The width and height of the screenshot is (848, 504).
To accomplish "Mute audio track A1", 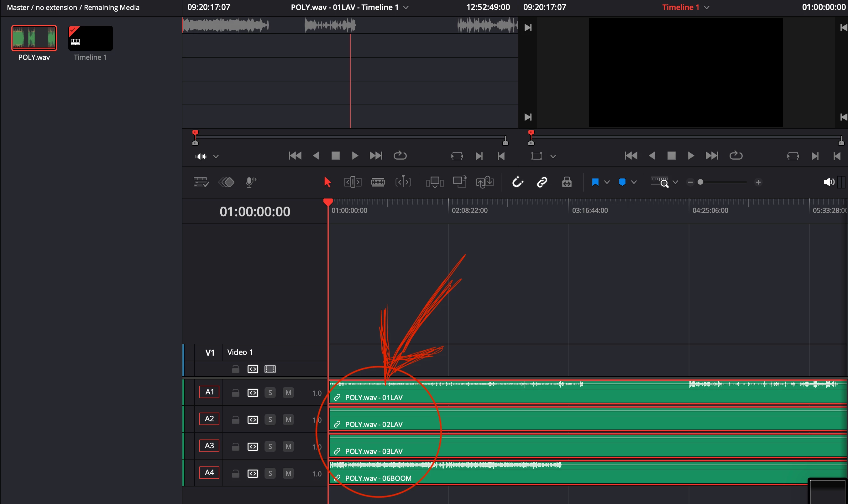I will pos(288,393).
